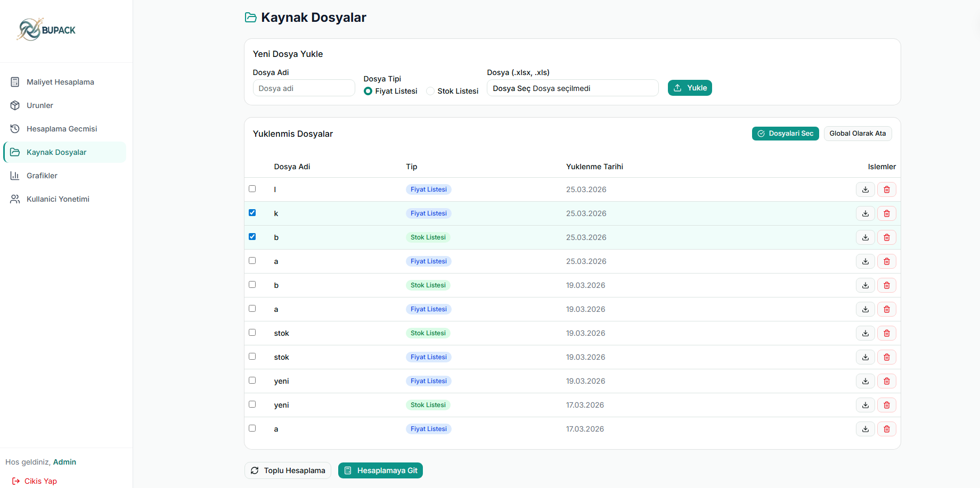Uncheck the checkbox for file 'k'
Image resolution: width=980 pixels, height=488 pixels.
(252, 213)
